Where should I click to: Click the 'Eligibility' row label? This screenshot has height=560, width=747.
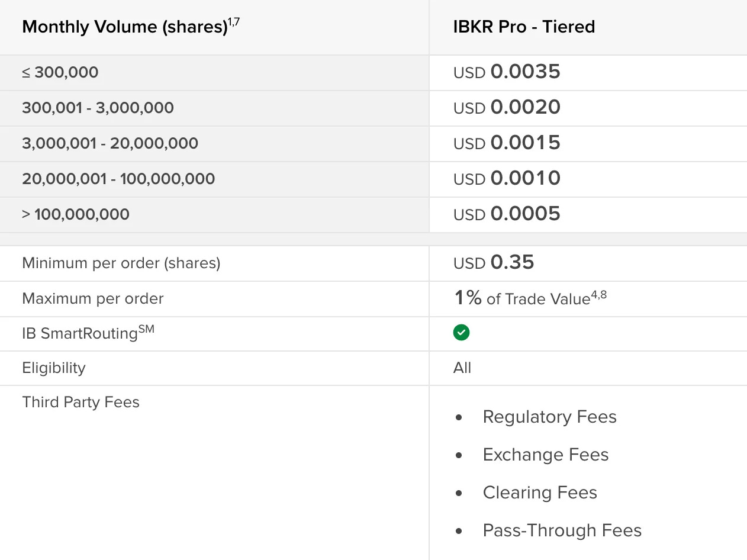point(54,368)
